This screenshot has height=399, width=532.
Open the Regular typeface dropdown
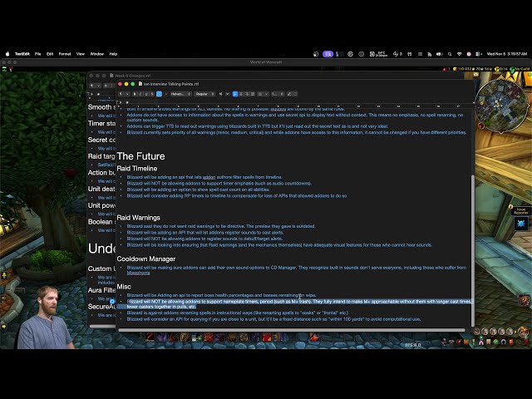click(204, 94)
